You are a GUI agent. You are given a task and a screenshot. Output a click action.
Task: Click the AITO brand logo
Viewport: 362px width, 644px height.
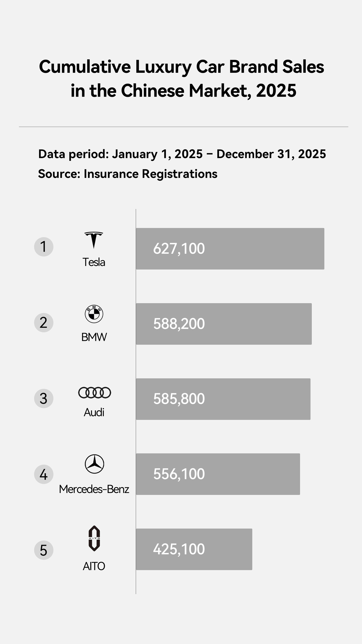pyautogui.click(x=94, y=538)
